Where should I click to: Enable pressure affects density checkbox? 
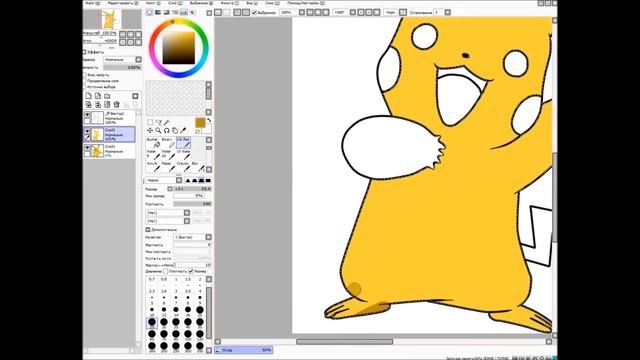tap(165, 271)
